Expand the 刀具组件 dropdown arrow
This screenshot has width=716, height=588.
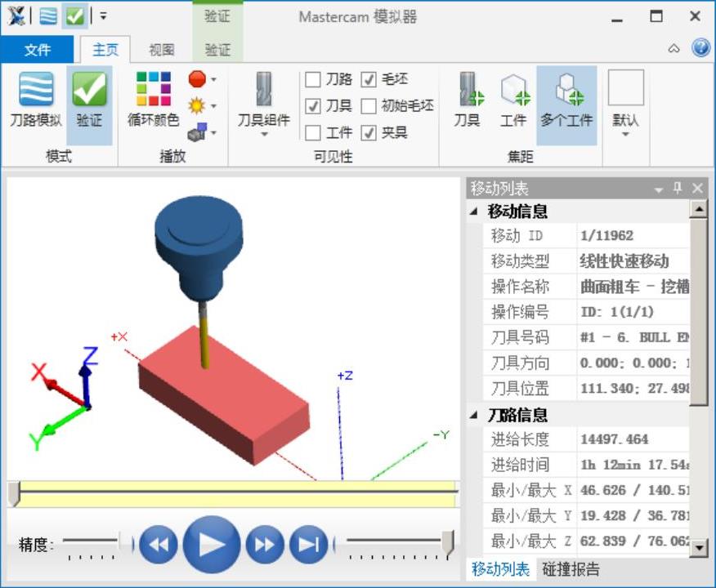tap(264, 135)
